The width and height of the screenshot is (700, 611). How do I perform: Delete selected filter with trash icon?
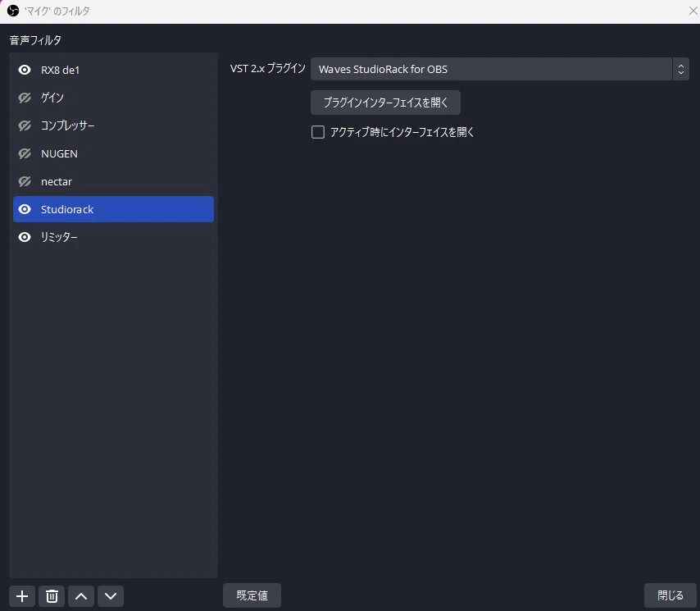click(52, 595)
